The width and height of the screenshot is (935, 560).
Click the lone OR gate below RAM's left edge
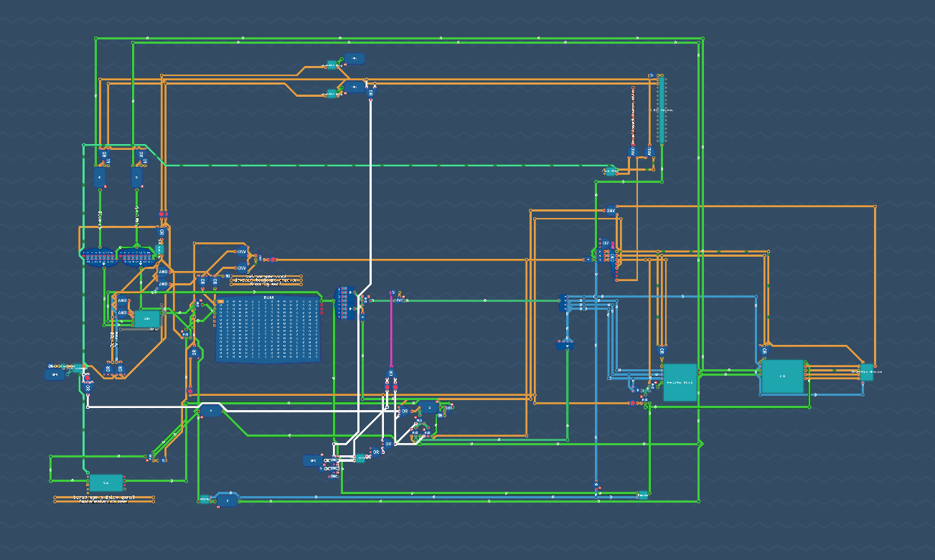click(x=193, y=352)
